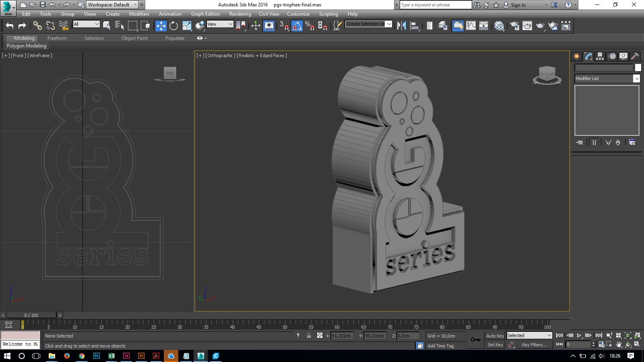Expand the Modifier List dropdown
The height and width of the screenshot is (362, 644).
pos(636,78)
